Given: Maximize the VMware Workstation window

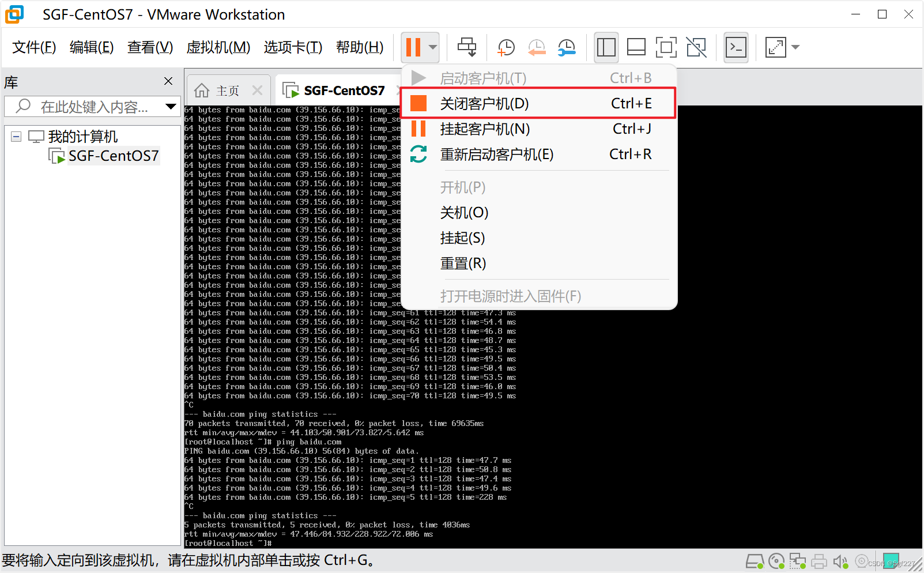Looking at the screenshot, I should 882,14.
